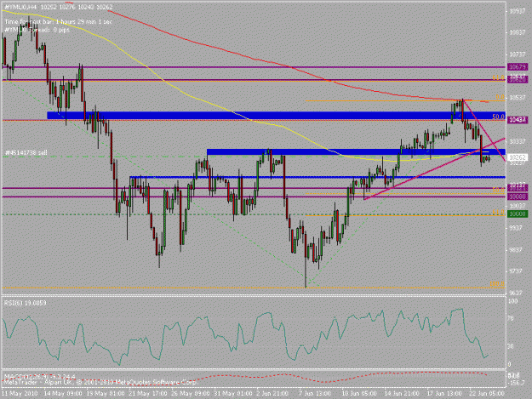The width and height of the screenshot is (532, 399).
Task: Click the '26 May 09:00' date label
Action: (x=191, y=394)
